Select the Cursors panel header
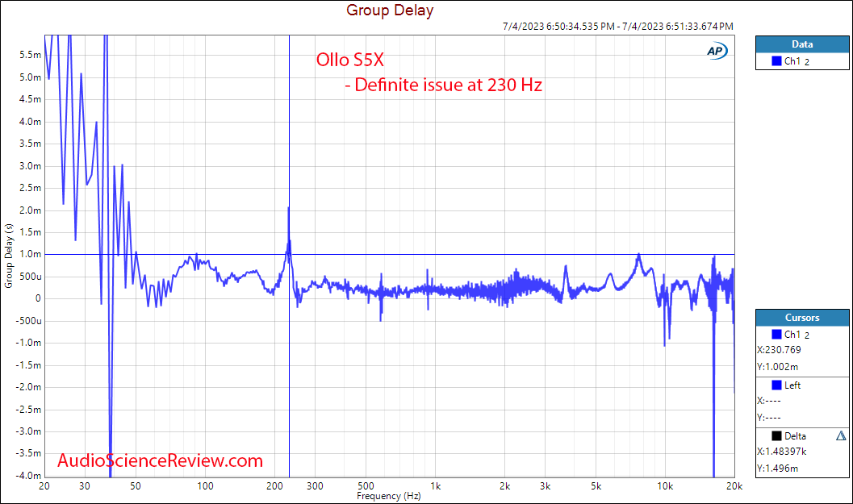853x504 pixels. (802, 318)
